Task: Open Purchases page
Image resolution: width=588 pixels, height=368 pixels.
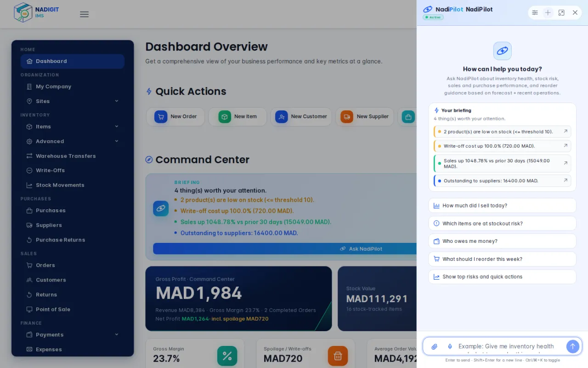Action: 73,210
